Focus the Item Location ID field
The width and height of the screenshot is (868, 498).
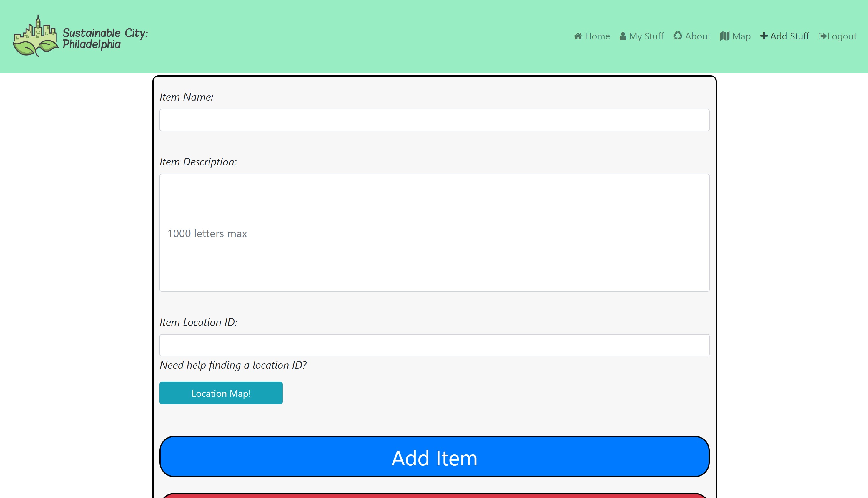434,345
